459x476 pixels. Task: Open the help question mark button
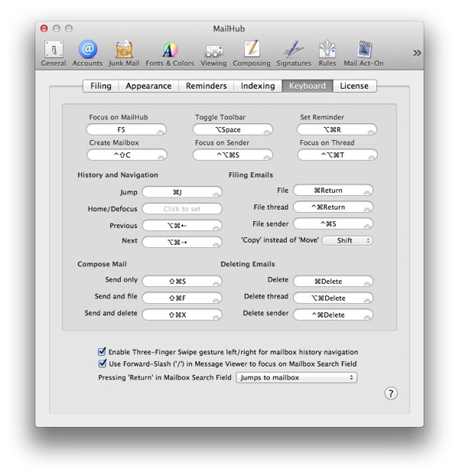click(x=391, y=393)
